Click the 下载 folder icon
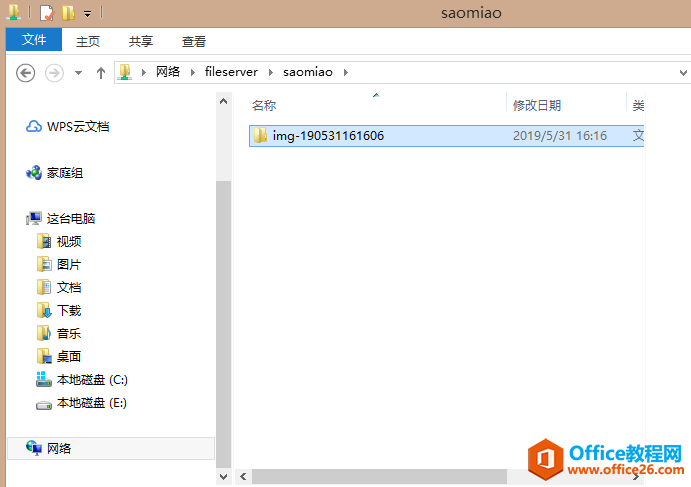Screen dimensions: 691x487 44,310
